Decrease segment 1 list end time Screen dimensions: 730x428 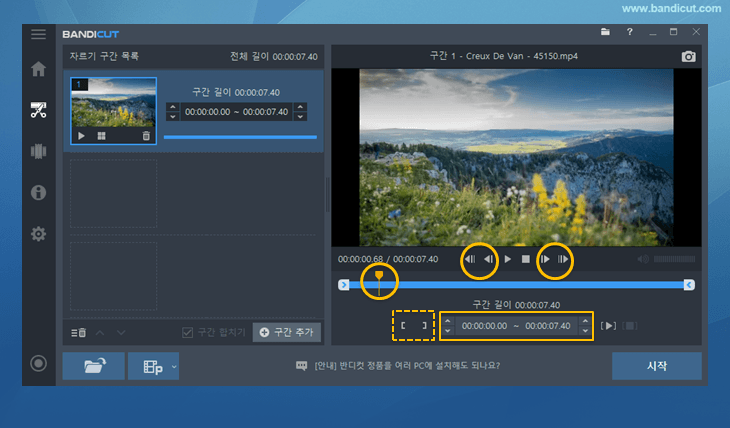click(301, 116)
